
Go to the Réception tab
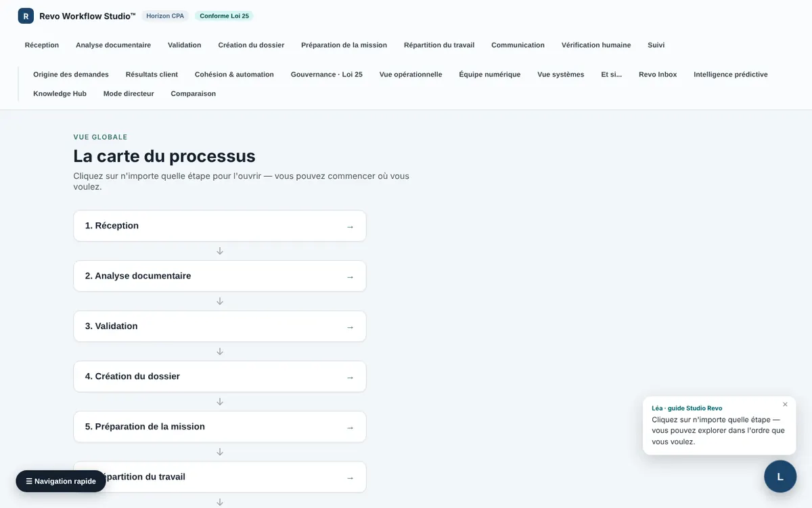(42, 45)
